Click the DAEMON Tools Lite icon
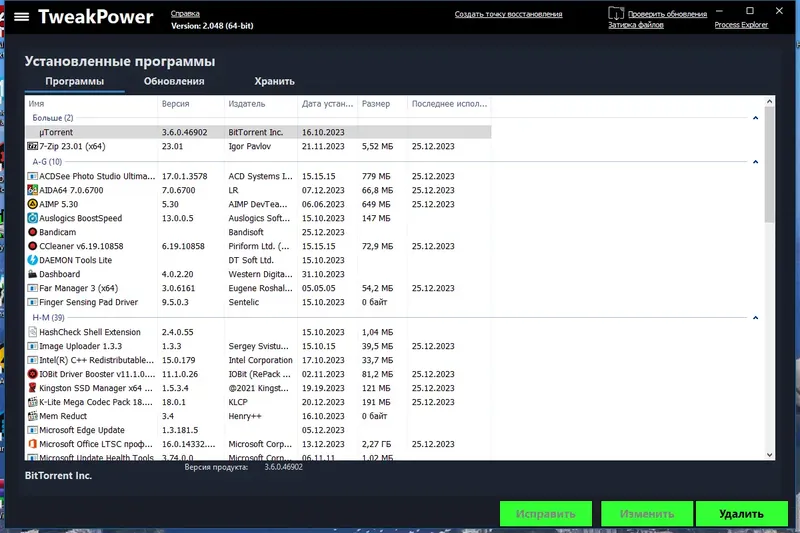Viewport: 800px width, 533px height. pyautogui.click(x=32, y=260)
